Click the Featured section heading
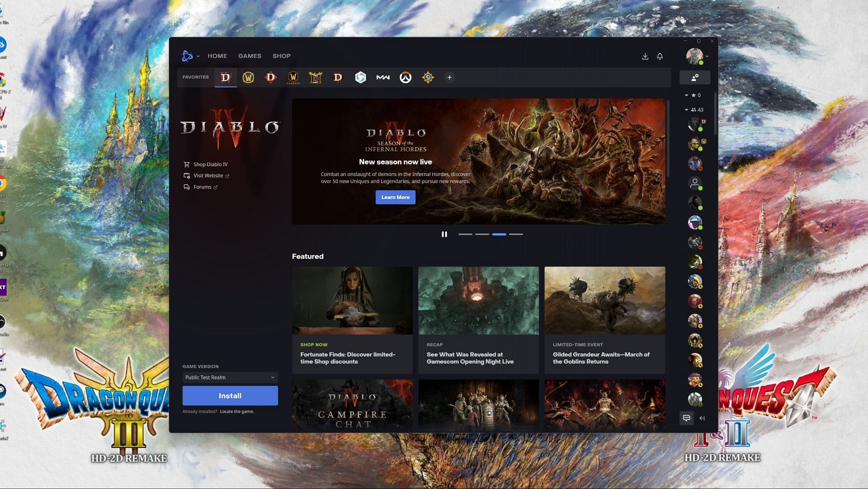The height and width of the screenshot is (489, 868). 307,256
